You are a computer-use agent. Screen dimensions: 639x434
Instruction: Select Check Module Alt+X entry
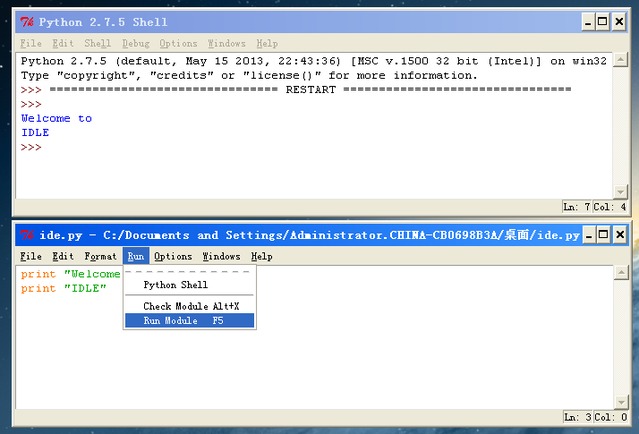[x=189, y=306]
